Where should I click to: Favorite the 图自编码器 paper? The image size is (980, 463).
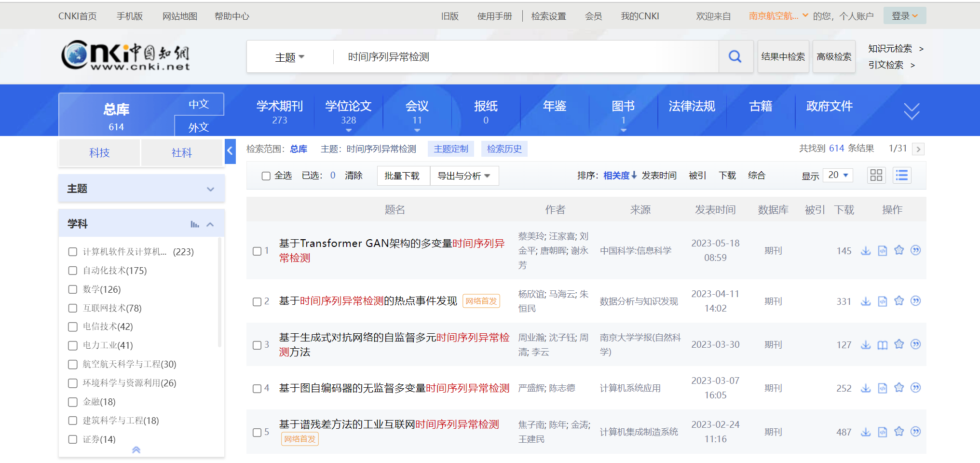tap(899, 387)
